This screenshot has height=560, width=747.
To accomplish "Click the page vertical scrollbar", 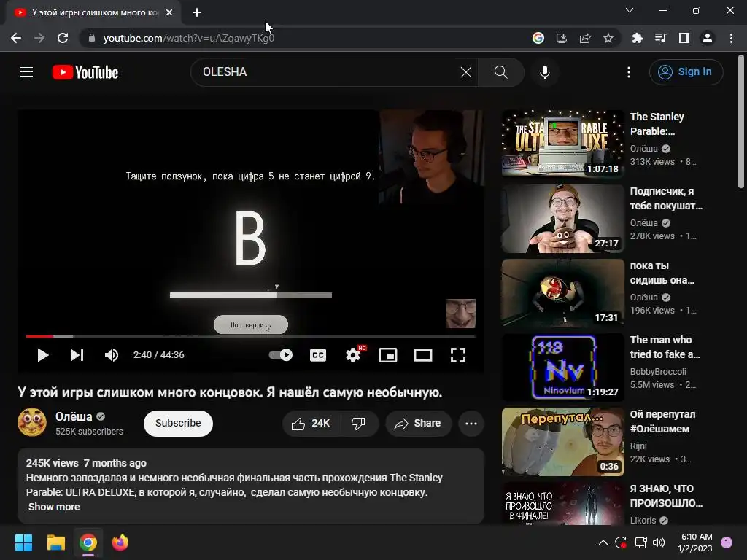I will tap(741, 122).
